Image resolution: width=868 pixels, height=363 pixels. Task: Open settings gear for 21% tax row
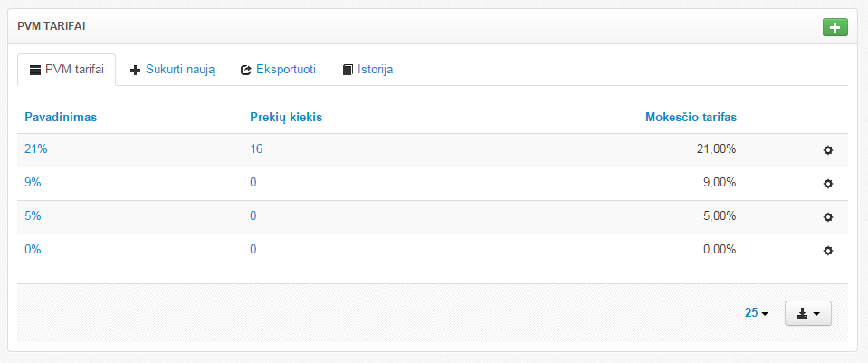(827, 150)
